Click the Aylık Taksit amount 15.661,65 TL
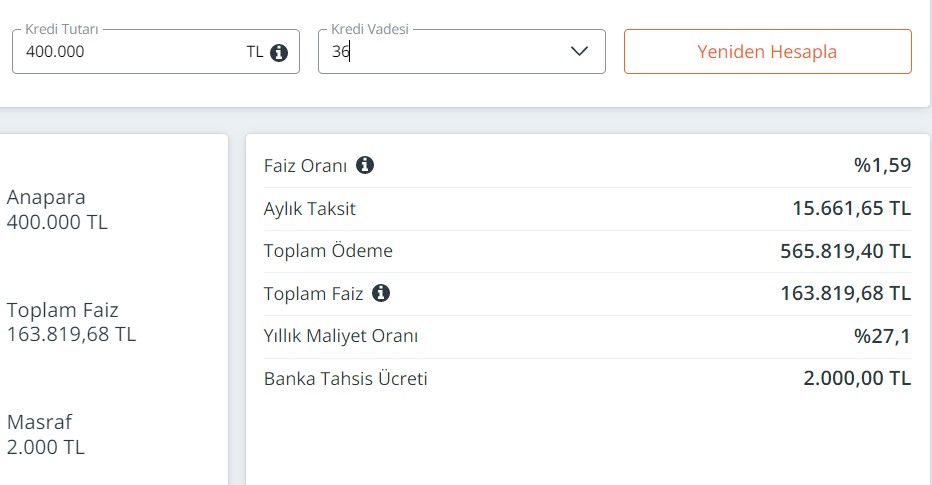 (x=852, y=208)
